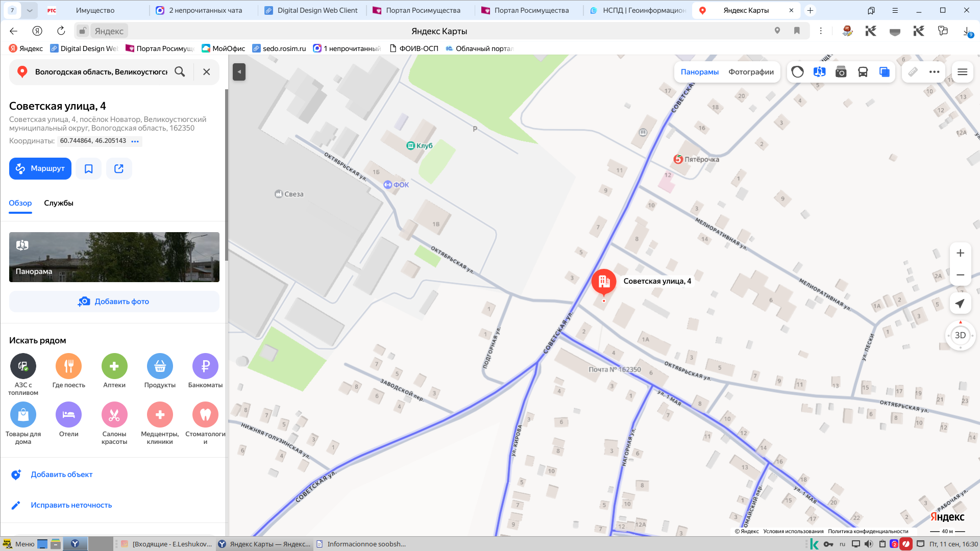This screenshot has width=980, height=551.
Task: Click the Исправить неточность link
Action: tap(71, 505)
